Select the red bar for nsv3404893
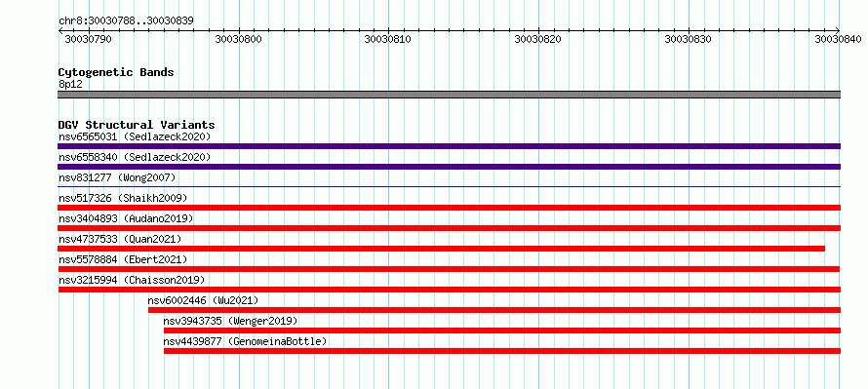Viewport: 868px width, 389px height. (449, 228)
